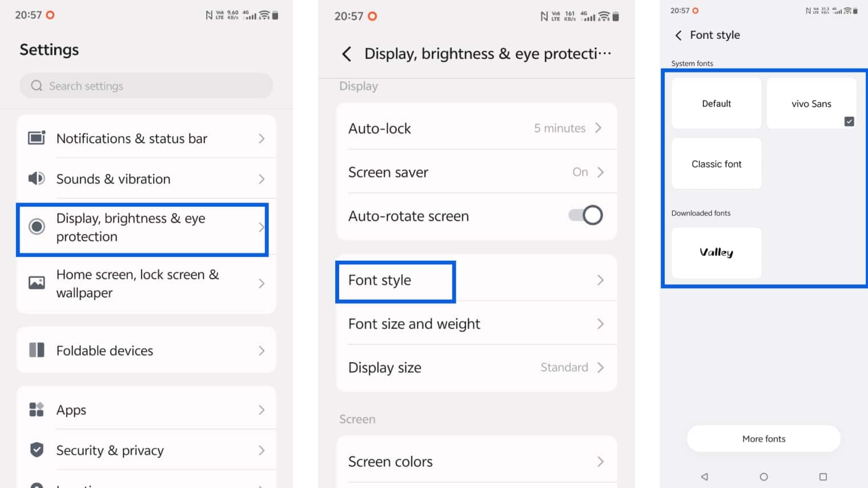
Task: Click the Sounds & vibration speaker icon
Action: click(x=36, y=179)
